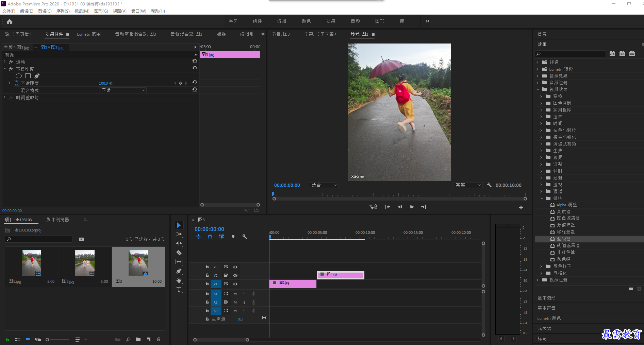
Task: Create 4-point polygon mask for opacity
Action: point(28,76)
